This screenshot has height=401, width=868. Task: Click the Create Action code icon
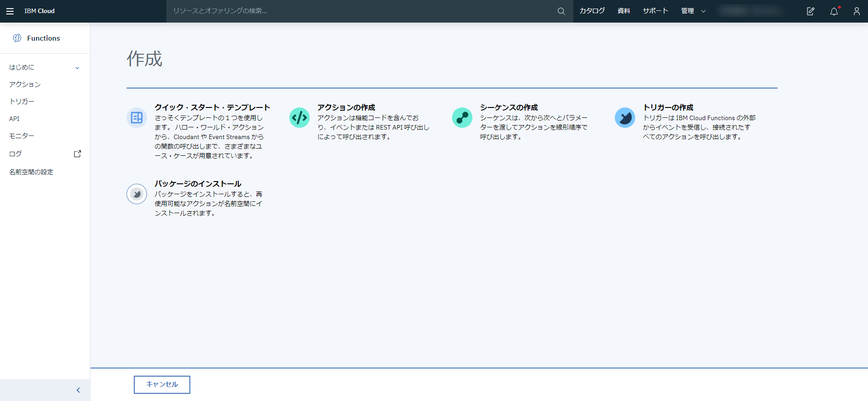pos(299,118)
